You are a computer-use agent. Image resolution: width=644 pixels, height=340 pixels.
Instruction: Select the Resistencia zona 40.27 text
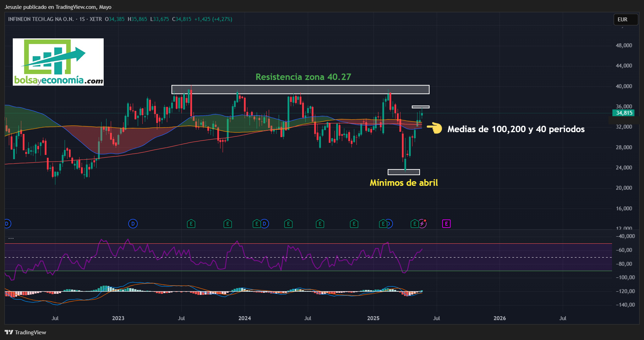[303, 77]
